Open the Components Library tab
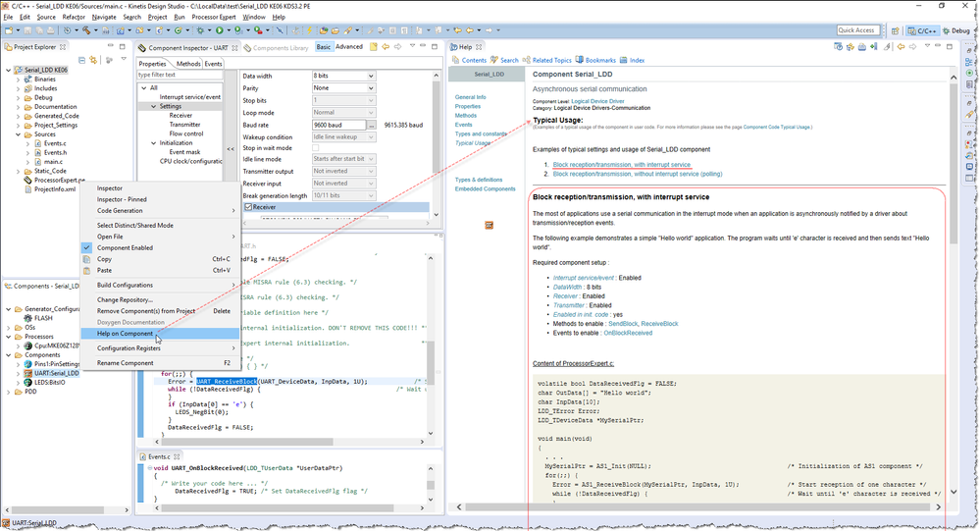This screenshot has height=531, width=980. [276, 47]
